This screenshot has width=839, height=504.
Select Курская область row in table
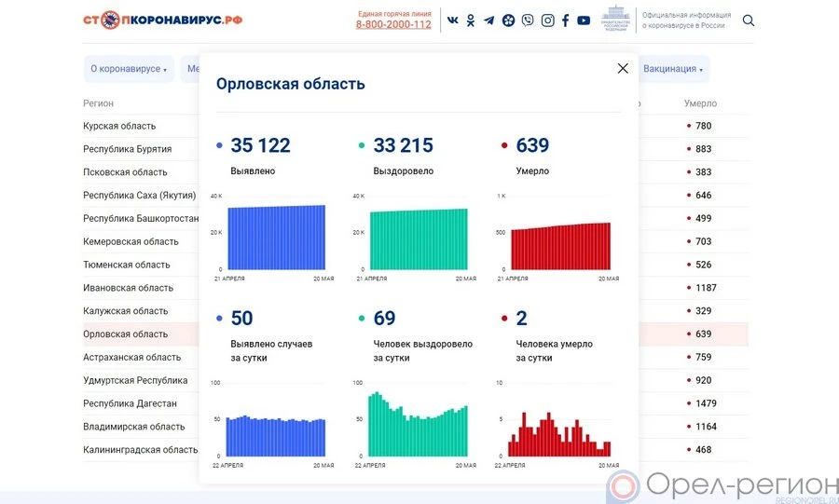pyautogui.click(x=119, y=126)
